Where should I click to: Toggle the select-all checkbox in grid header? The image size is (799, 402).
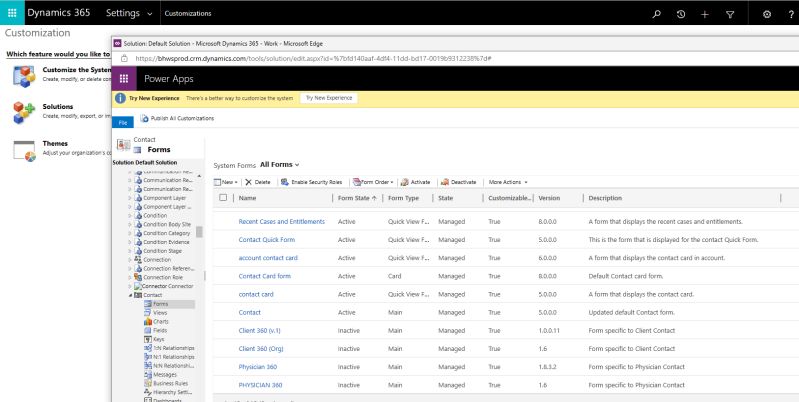[223, 198]
